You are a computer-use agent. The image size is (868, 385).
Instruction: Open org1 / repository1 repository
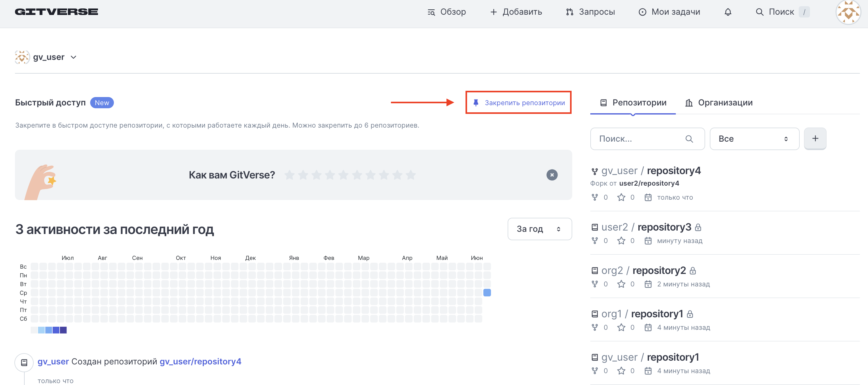642,314
